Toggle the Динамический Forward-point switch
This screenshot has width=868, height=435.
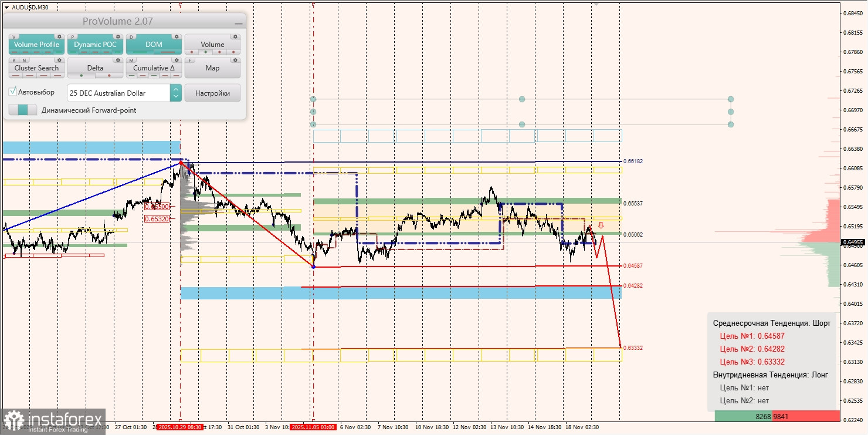tap(23, 110)
